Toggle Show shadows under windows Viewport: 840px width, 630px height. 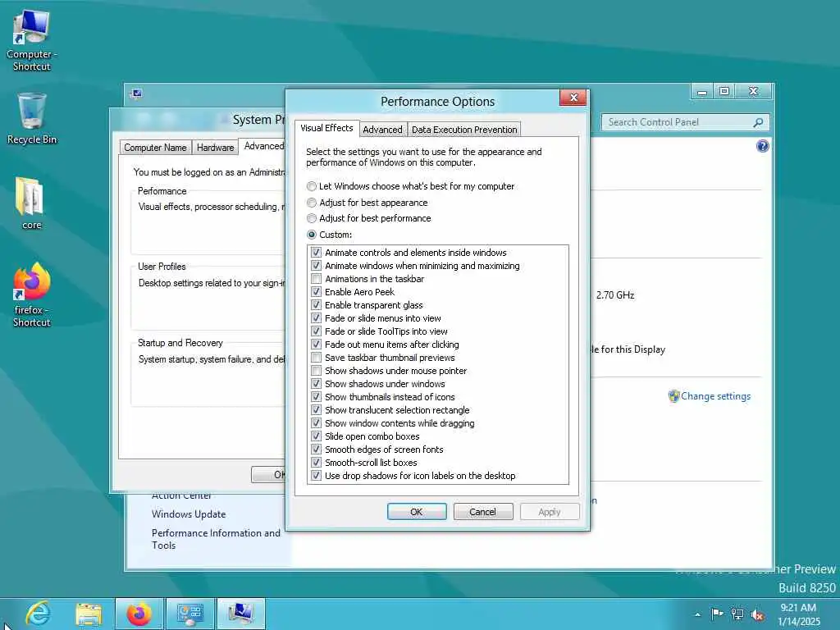coord(316,384)
